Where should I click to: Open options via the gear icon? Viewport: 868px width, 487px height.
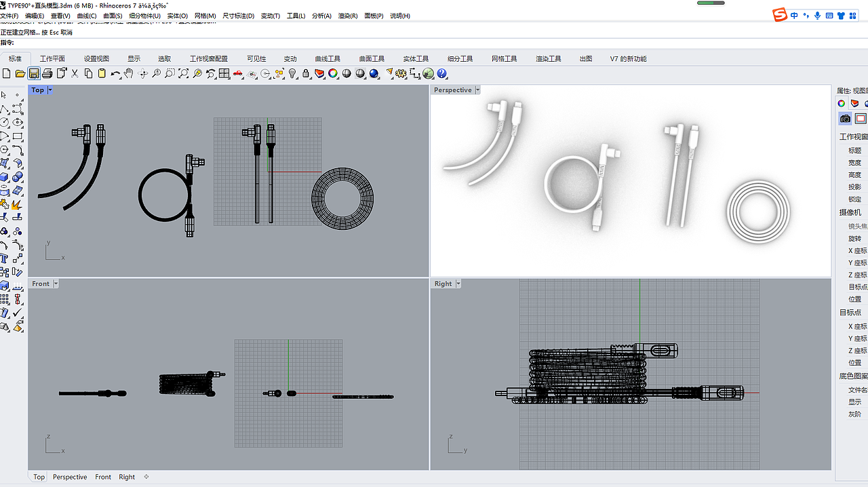401,73
